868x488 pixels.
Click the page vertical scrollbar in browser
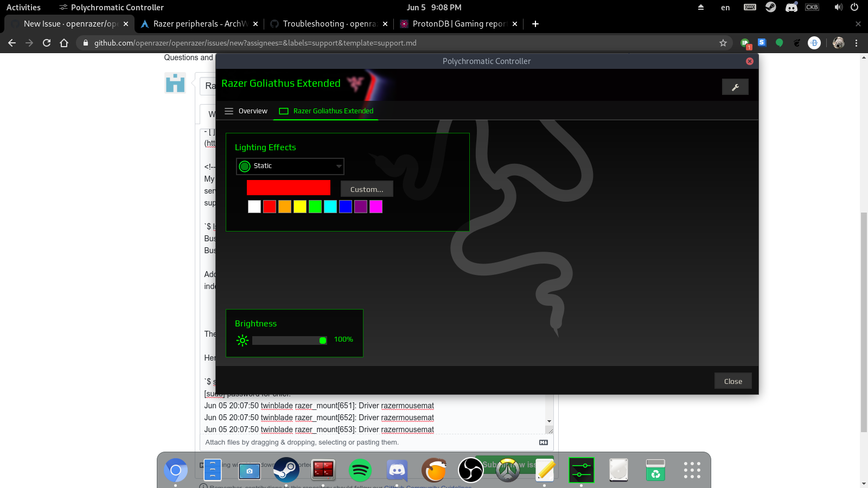pos(864,323)
